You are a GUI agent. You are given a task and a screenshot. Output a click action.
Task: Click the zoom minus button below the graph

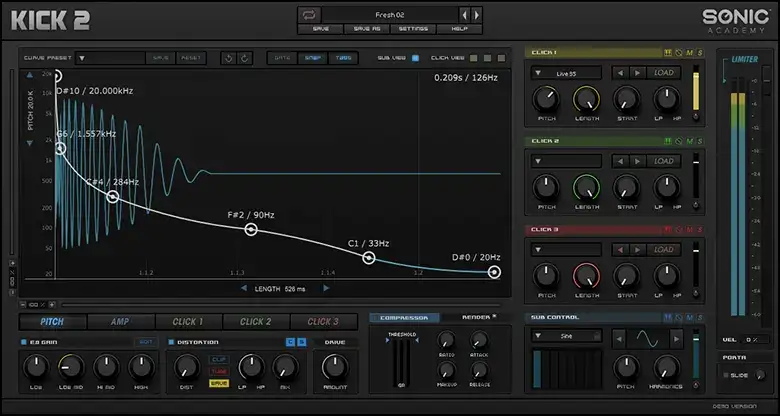pyautogui.click(x=23, y=305)
